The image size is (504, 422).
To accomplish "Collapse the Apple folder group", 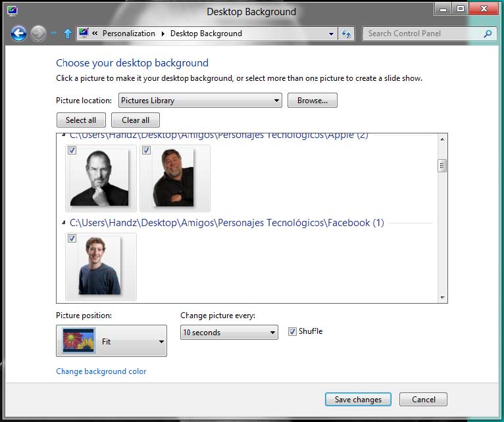I will [64, 135].
